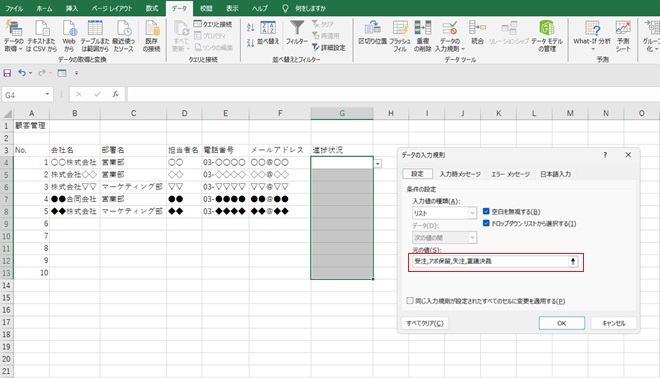Screen dimensions: 660x378
Task: Select the Settings (設定) dialog tab
Action: click(417, 174)
